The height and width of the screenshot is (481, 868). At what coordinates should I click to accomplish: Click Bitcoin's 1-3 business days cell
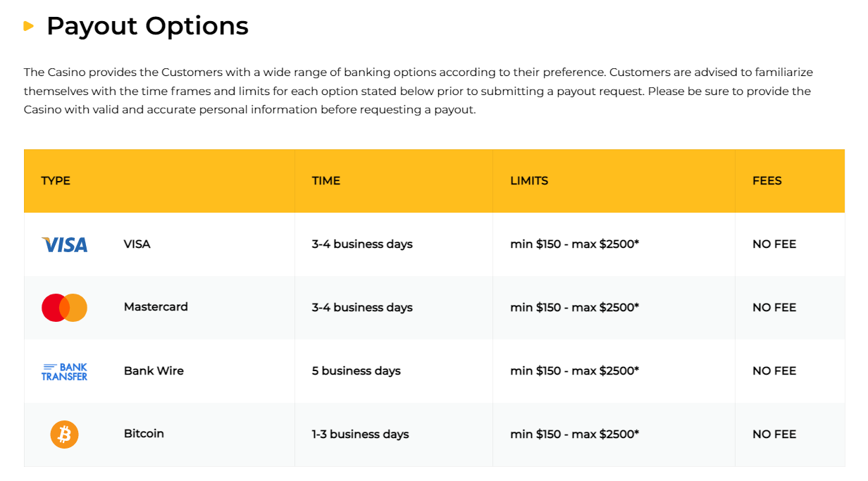click(361, 435)
